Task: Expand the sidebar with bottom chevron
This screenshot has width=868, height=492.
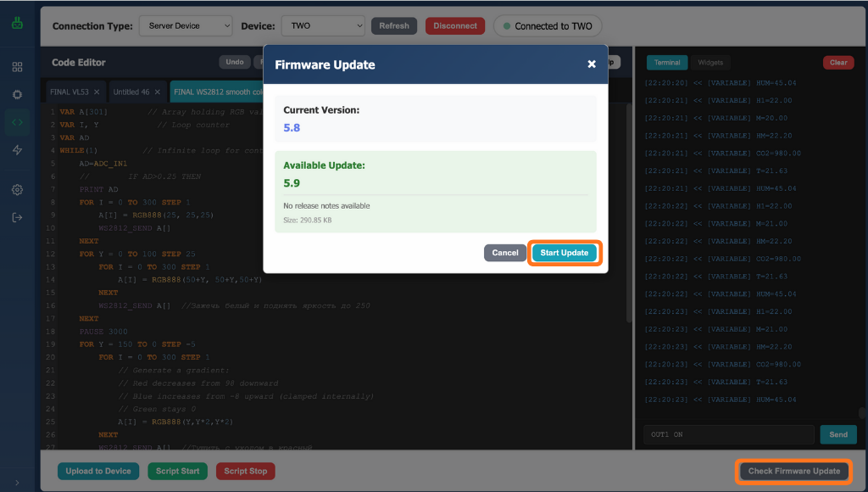Action: pyautogui.click(x=17, y=483)
